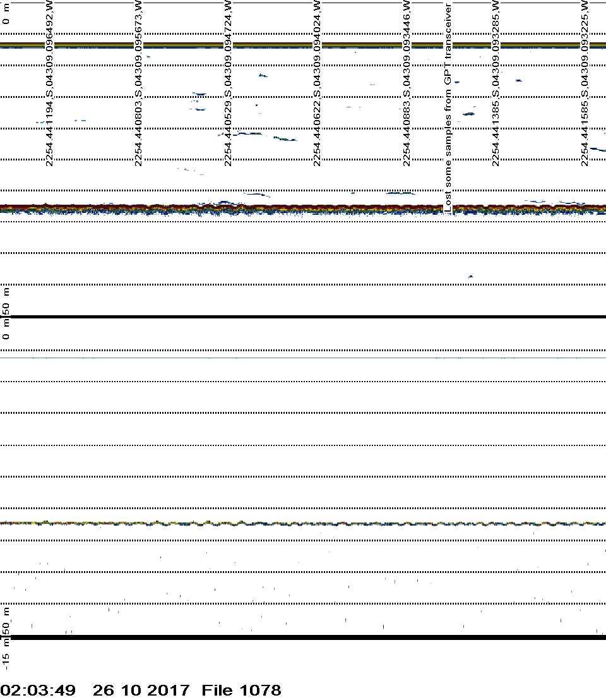Pick the 2254.440622,S,04309.094024,W position label

click(x=317, y=82)
